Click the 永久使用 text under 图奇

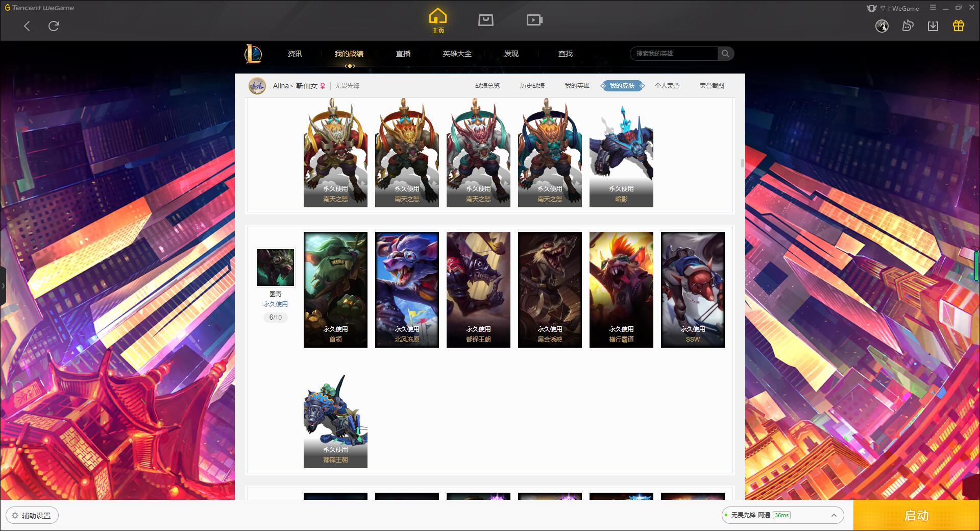tap(276, 304)
